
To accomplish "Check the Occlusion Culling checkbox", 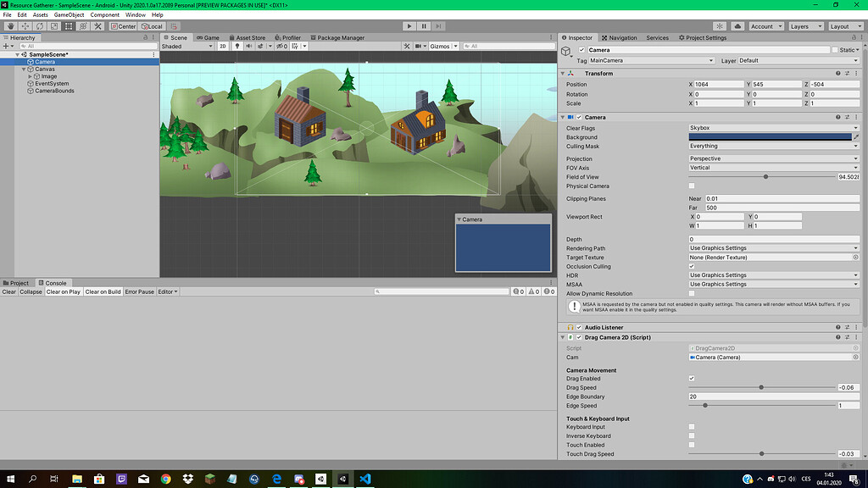I will pyautogui.click(x=693, y=264).
